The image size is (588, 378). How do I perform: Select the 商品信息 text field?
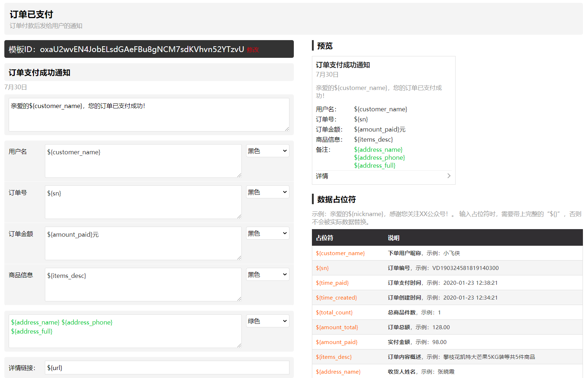tap(143, 284)
